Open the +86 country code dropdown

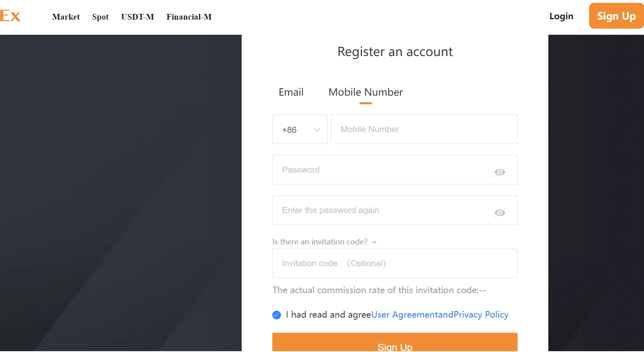click(300, 129)
